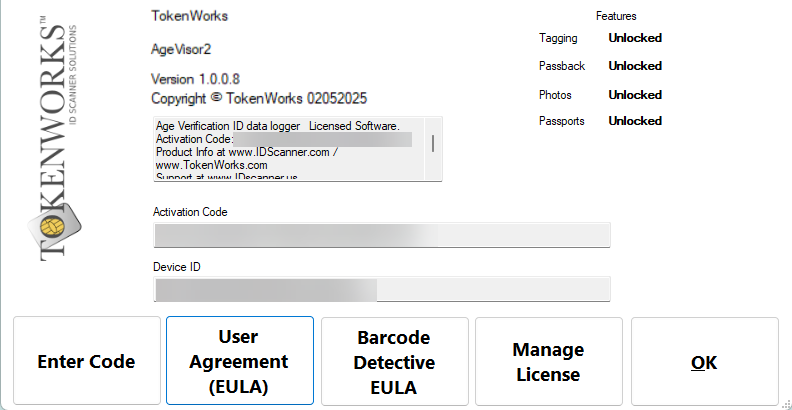Click the Manage License button
792x410 pixels.
(x=549, y=361)
